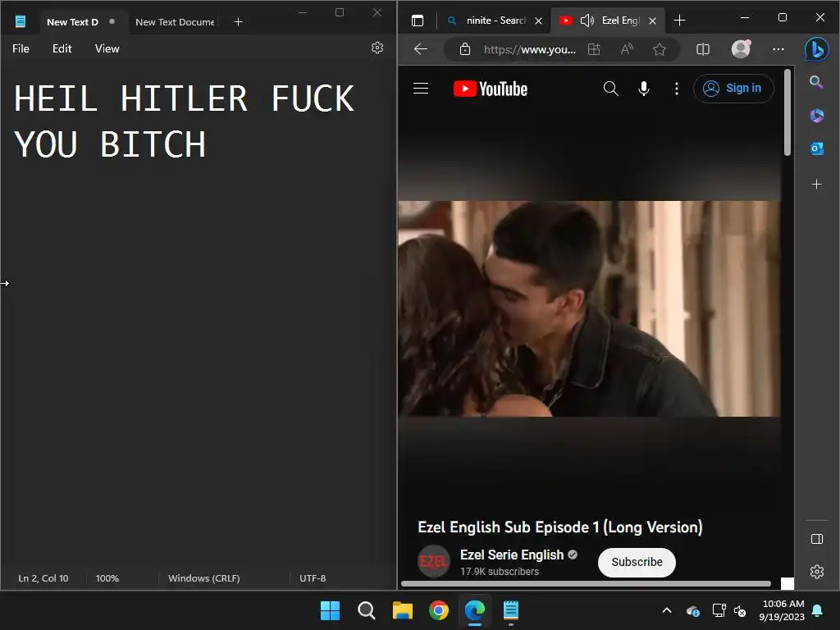Toggle Edge split screen
This screenshot has width=840, height=630.
pos(703,49)
